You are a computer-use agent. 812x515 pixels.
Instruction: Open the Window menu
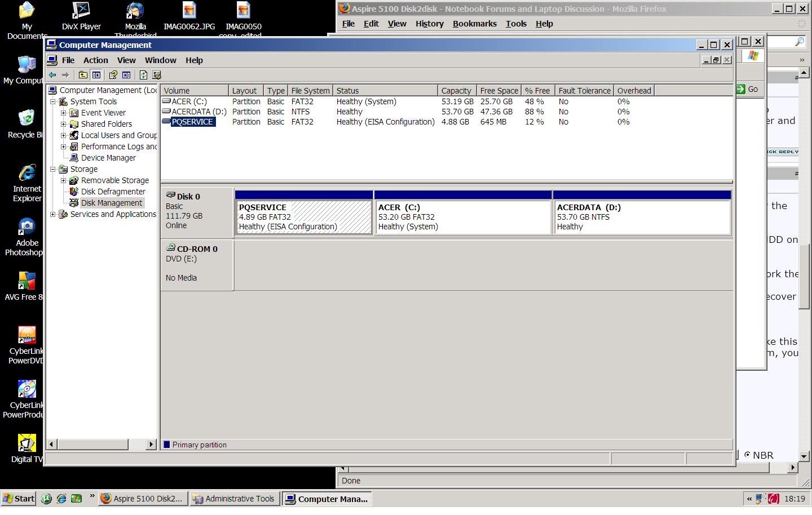pyautogui.click(x=161, y=60)
